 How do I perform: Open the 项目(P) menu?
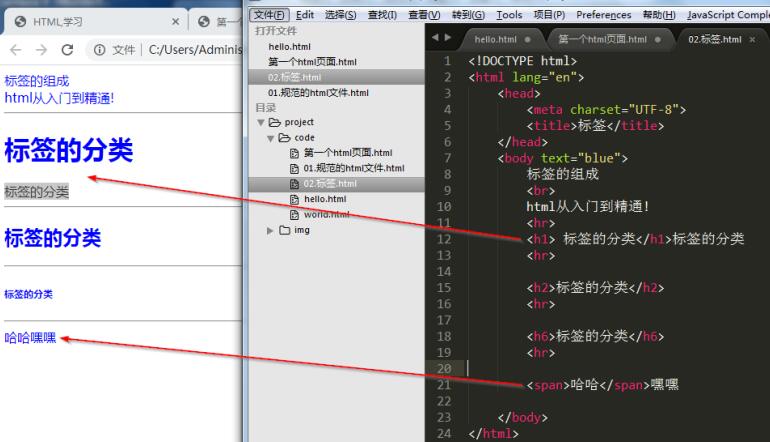click(x=549, y=15)
